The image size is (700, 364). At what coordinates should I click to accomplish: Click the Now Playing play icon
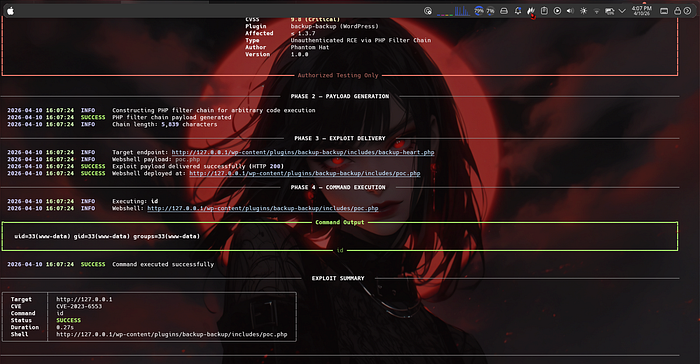tap(557, 11)
